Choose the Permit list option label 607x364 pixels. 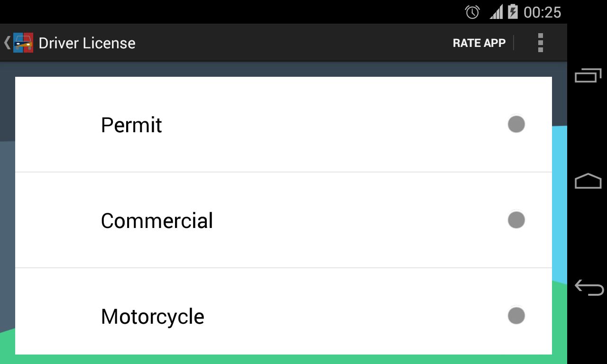(131, 125)
